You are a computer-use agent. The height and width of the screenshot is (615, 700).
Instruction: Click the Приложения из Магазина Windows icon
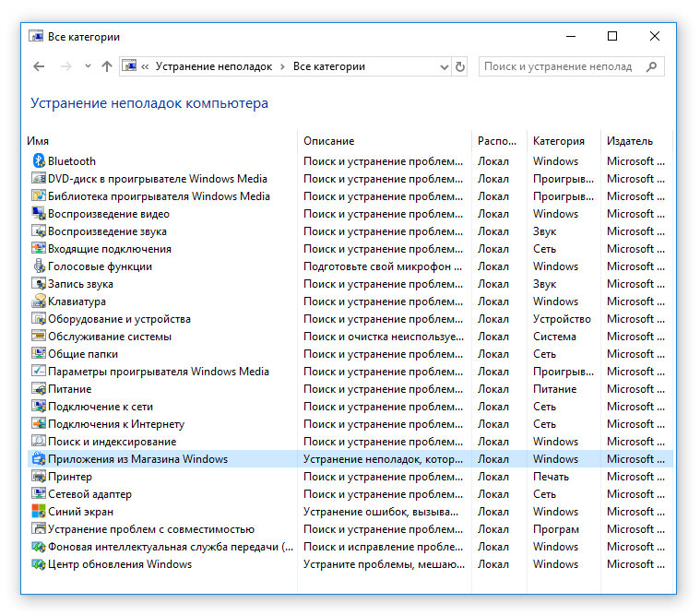tap(39, 458)
